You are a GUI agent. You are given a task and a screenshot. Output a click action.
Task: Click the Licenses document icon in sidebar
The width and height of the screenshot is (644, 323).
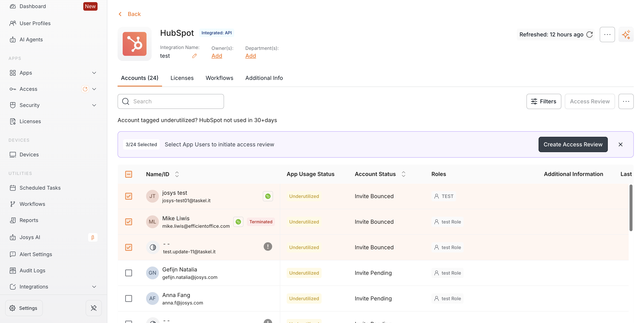tap(13, 121)
